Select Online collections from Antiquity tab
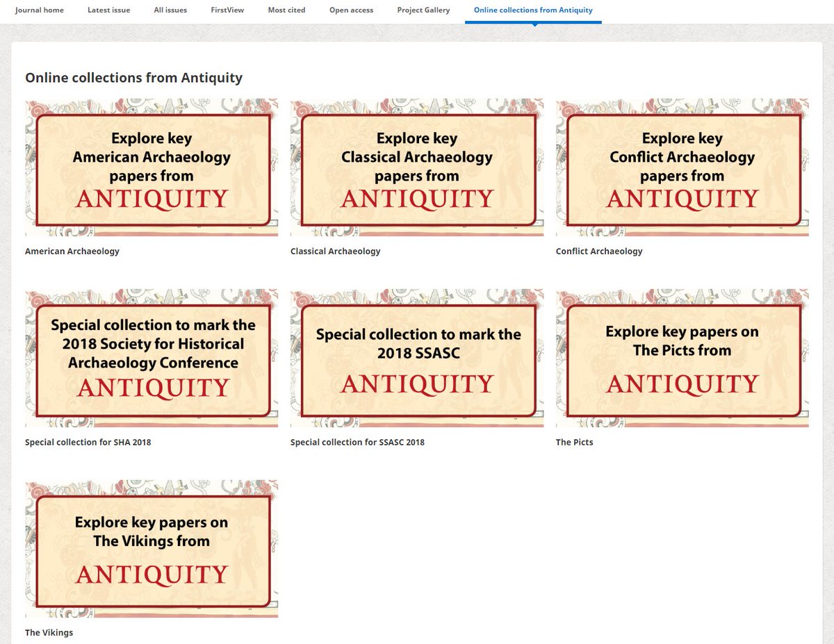Screen dimensions: 834x644 coord(533,10)
